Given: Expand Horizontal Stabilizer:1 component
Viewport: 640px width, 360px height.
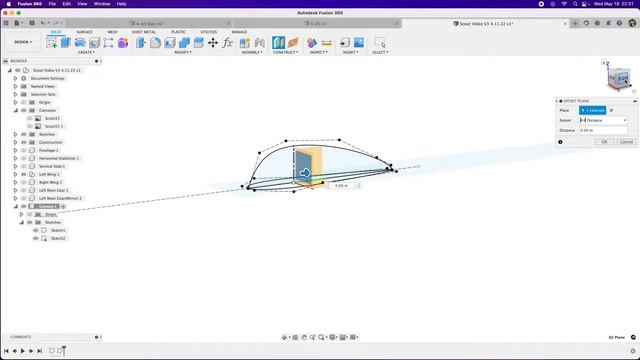Looking at the screenshot, I should coord(16,158).
